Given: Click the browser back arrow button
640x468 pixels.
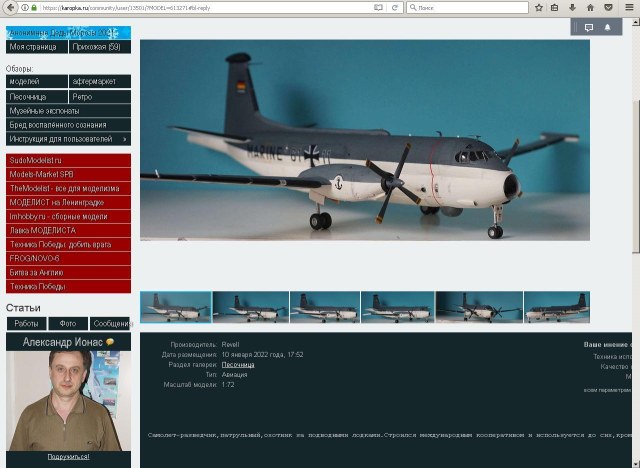Looking at the screenshot, I should (9, 7).
